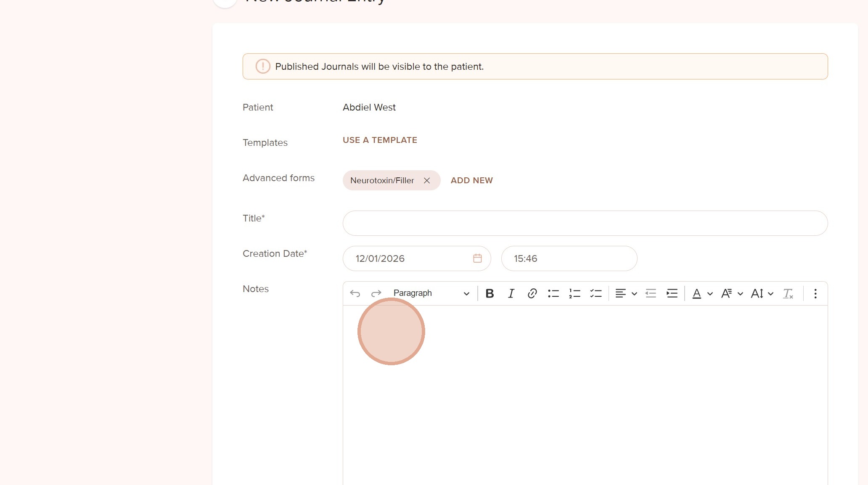Remove the Neurotoxin/Filler form tag
The image size is (868, 485).
[x=426, y=180]
